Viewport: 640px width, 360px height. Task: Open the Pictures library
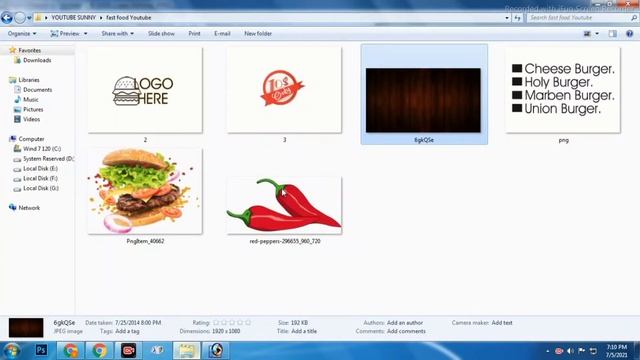[33, 109]
